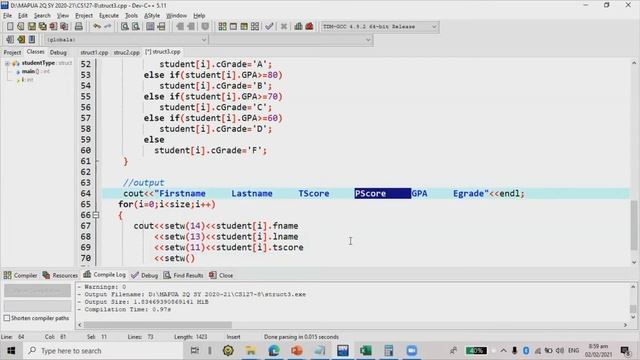Click the Run toolbar icon
The image size is (640, 360).
[x=233, y=27]
